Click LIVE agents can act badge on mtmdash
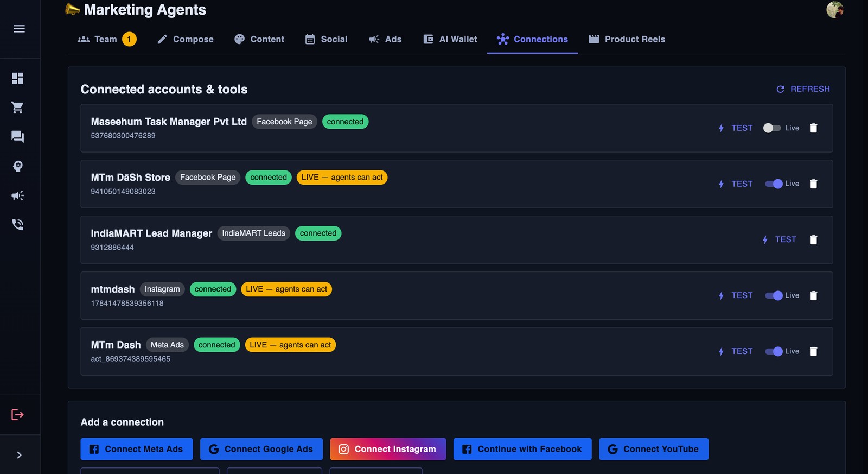 [x=286, y=289]
